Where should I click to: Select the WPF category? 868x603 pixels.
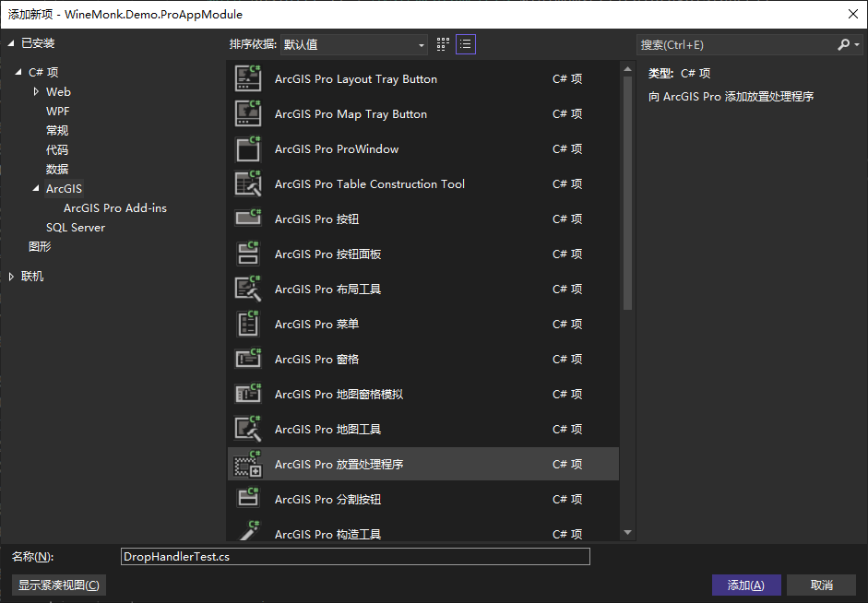pos(57,112)
